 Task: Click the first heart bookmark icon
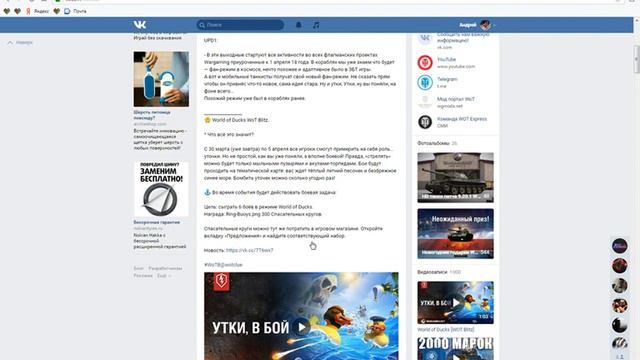pyautogui.click(x=7, y=11)
